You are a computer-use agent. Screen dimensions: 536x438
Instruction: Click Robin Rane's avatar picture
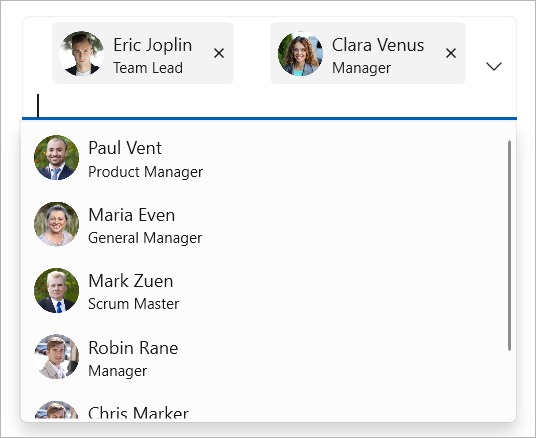(56, 357)
